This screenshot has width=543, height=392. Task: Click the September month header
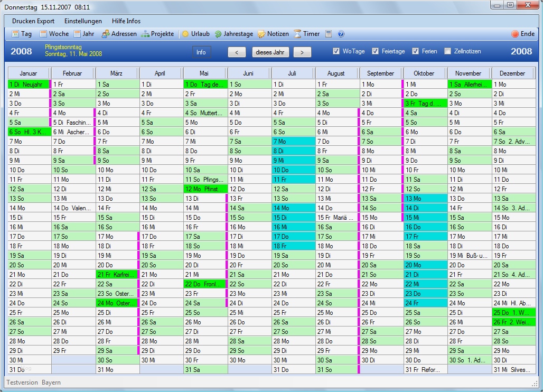pos(381,73)
